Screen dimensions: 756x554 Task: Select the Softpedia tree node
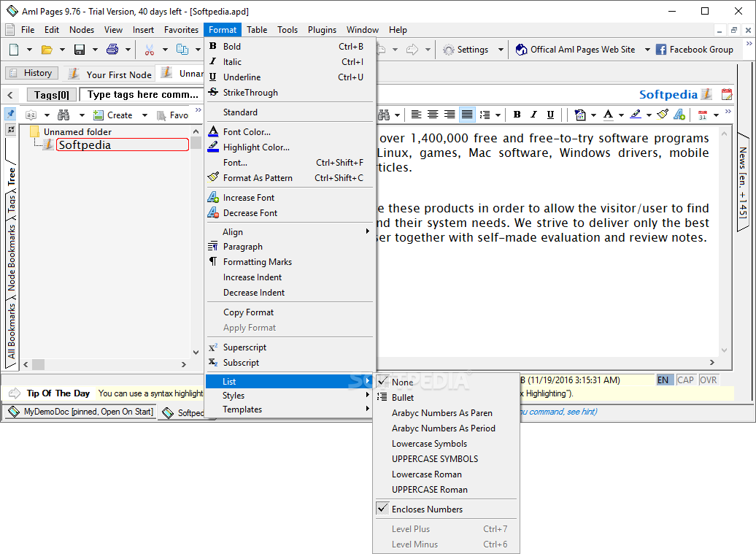pyautogui.click(x=123, y=145)
